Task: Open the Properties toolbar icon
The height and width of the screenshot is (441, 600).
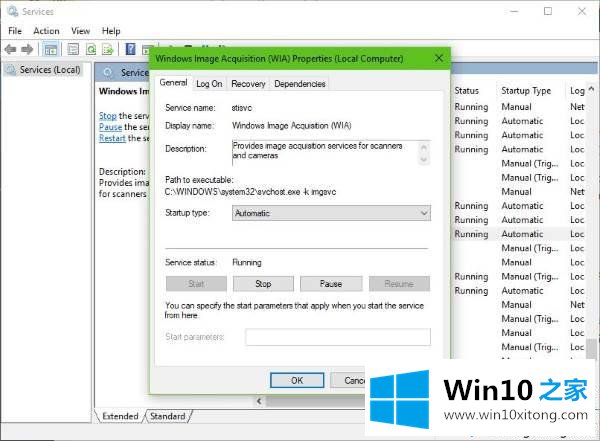Action: (x=73, y=49)
